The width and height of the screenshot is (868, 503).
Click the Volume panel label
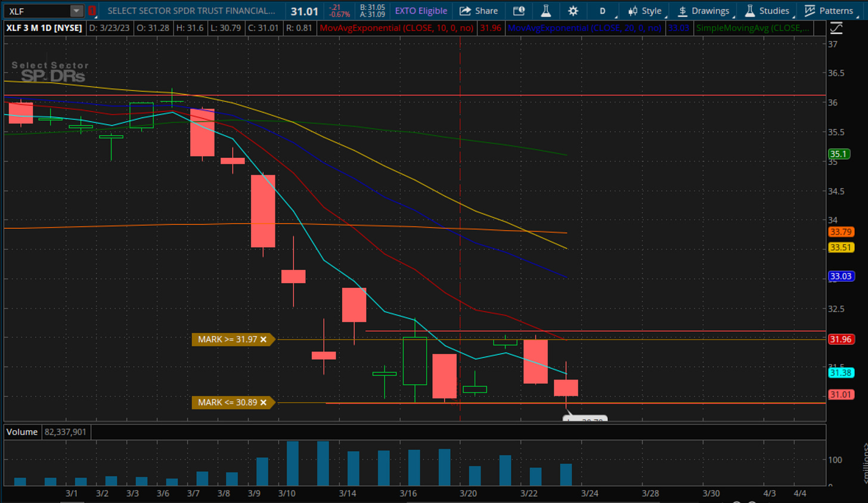[x=22, y=431]
